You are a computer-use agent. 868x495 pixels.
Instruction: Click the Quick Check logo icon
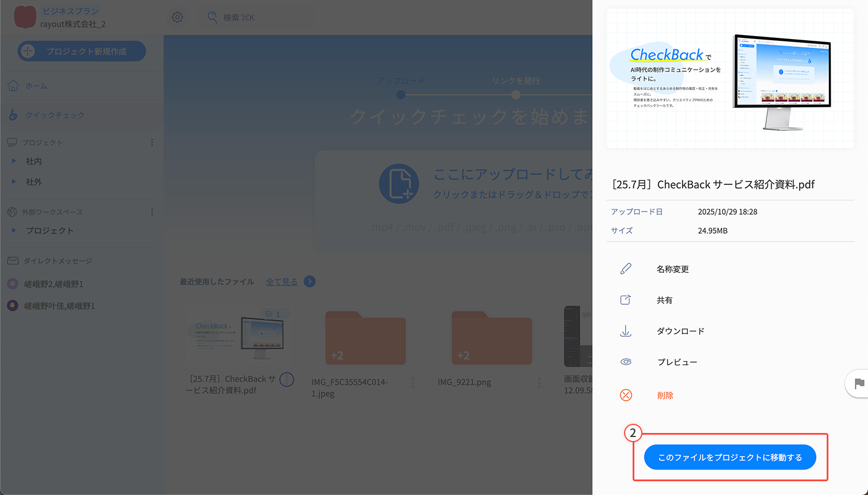pos(13,115)
